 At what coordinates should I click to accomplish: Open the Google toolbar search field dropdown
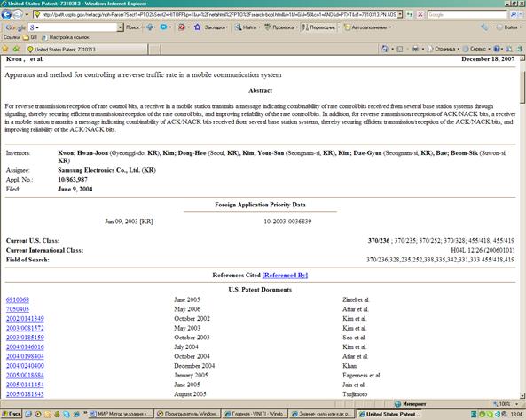point(121,27)
